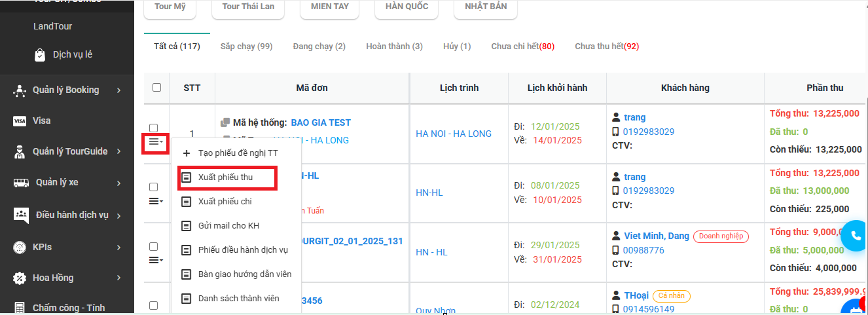This screenshot has width=868, height=315.
Task: Choose Gửi mail cho KH menu entry
Action: 236,226
